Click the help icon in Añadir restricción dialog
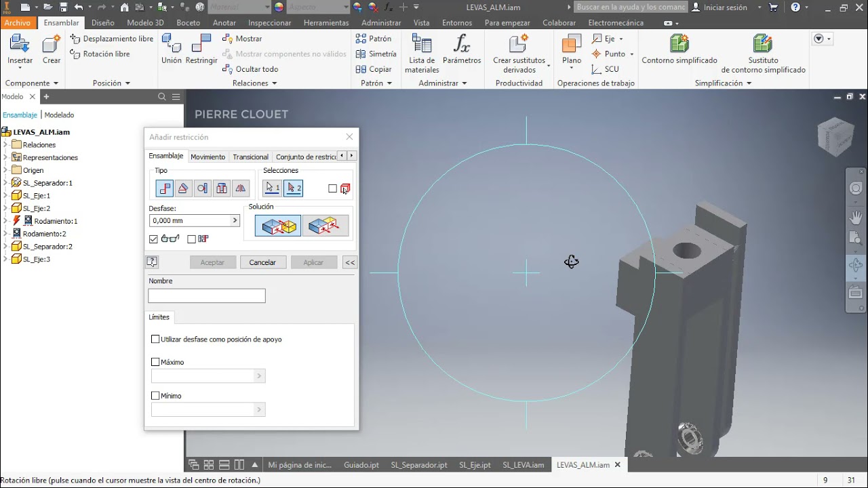The height and width of the screenshot is (488, 868). (x=152, y=262)
